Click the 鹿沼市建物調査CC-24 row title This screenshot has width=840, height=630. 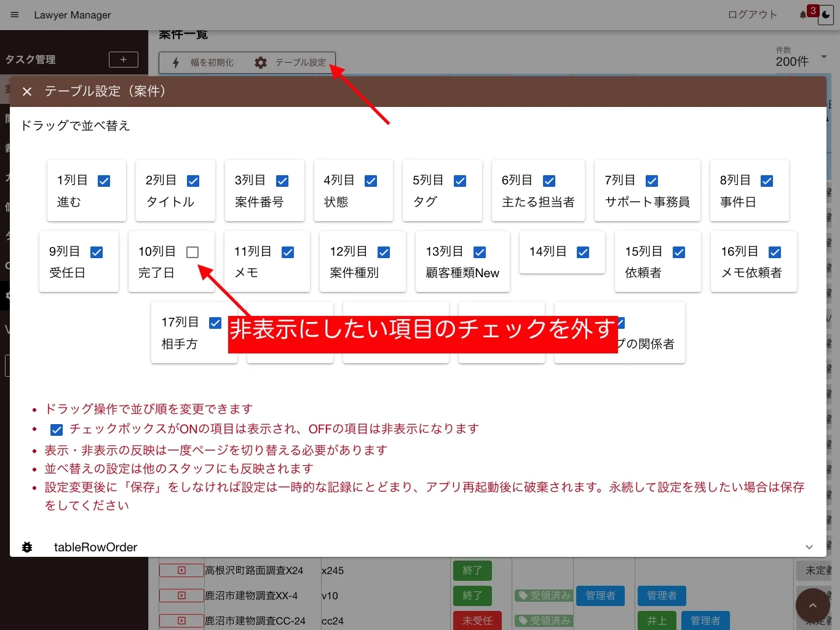255,621
